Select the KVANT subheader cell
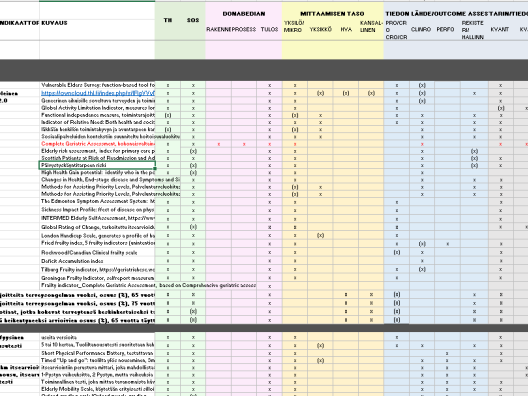 (500, 30)
